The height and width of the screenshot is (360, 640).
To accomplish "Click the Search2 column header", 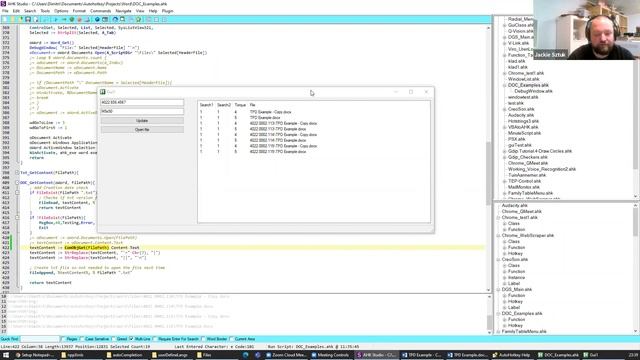I will click(x=224, y=105).
